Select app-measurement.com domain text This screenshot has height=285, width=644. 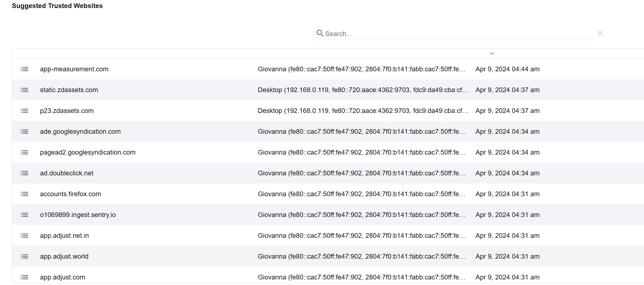pyautogui.click(x=74, y=69)
